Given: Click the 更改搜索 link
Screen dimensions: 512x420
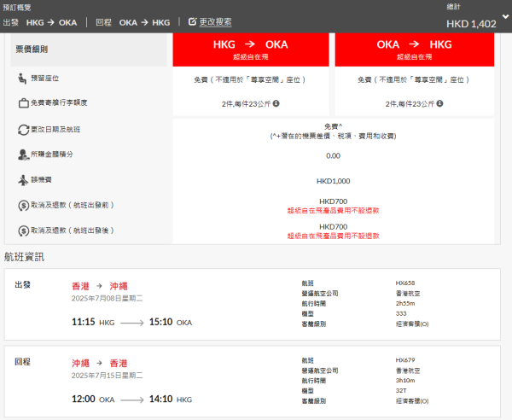Looking at the screenshot, I should pos(215,22).
